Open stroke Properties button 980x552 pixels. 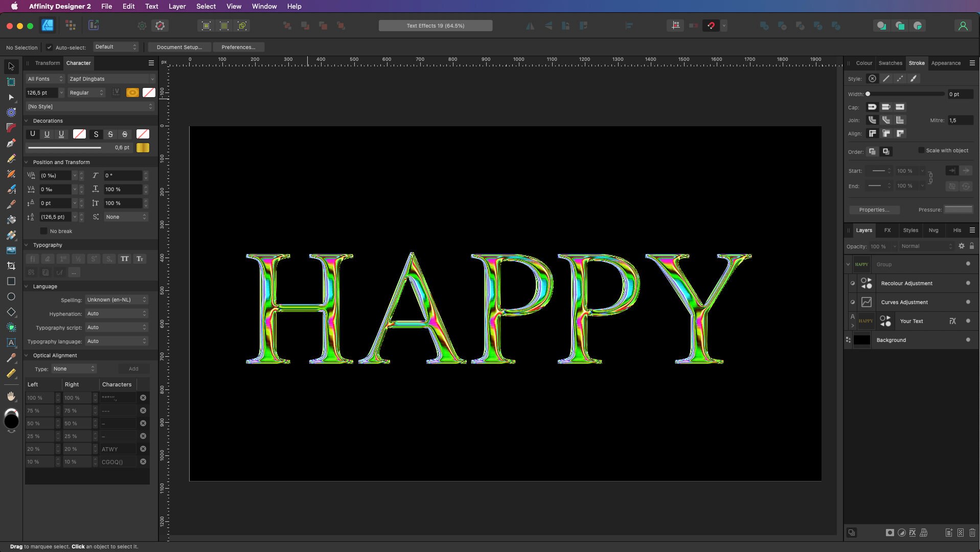(874, 210)
